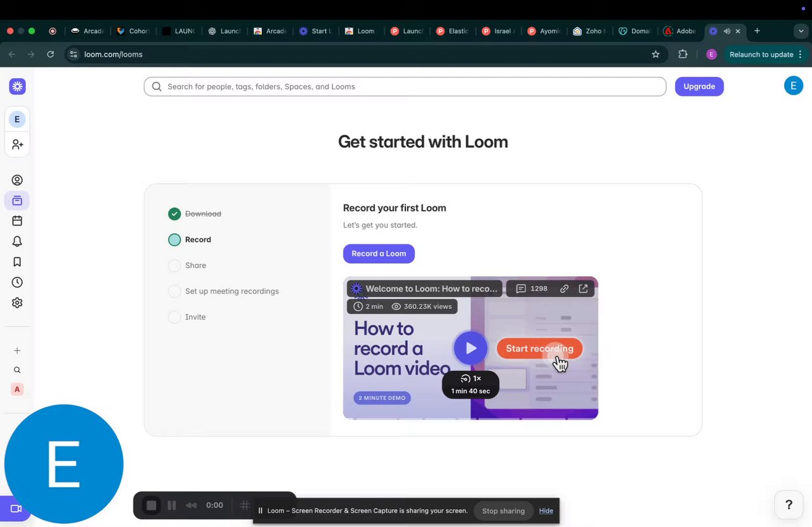Switch to the Zoho browser tab
812x527 pixels.
pos(589,31)
